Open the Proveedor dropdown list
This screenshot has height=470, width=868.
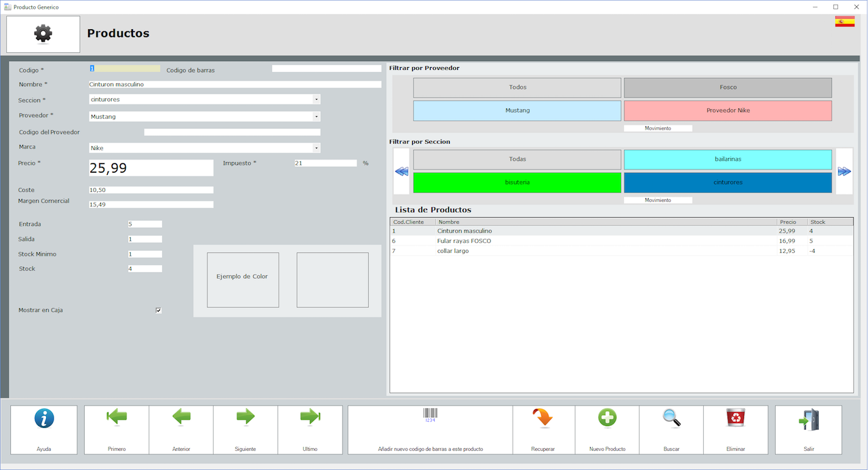click(x=316, y=117)
